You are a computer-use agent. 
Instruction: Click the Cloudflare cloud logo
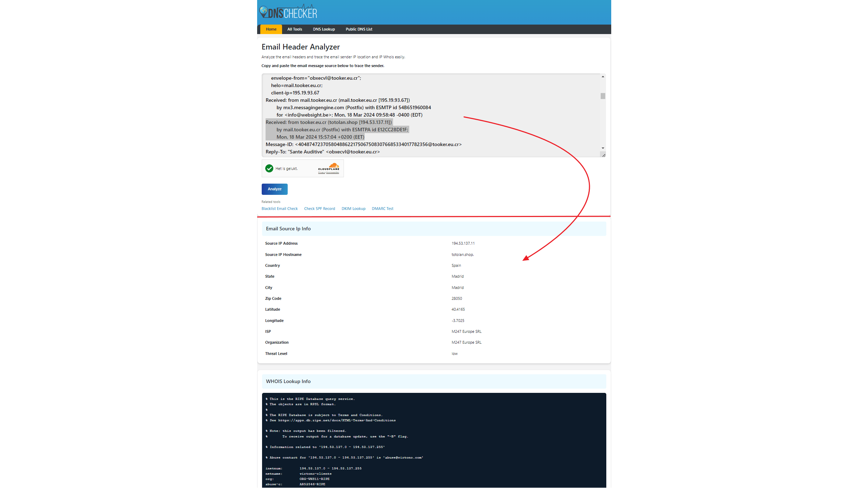coord(334,165)
